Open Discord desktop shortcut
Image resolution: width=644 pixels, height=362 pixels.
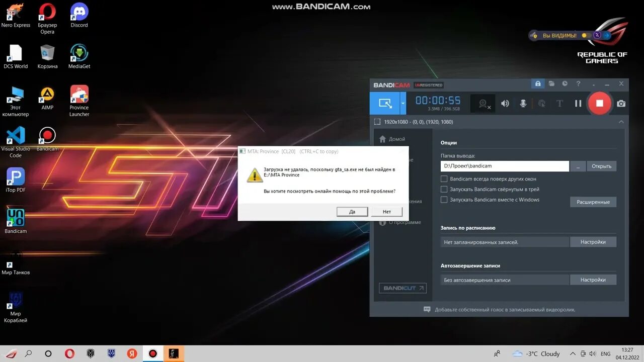pos(79,15)
